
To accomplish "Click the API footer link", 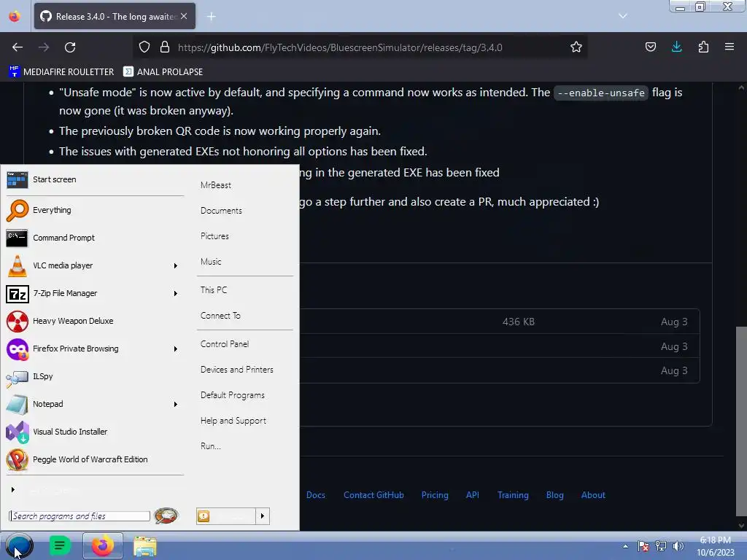I will [473, 495].
